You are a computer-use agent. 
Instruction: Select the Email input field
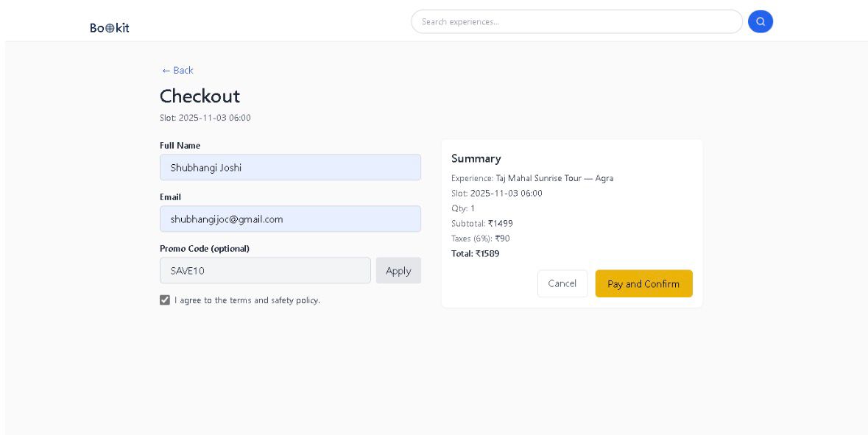(290, 219)
